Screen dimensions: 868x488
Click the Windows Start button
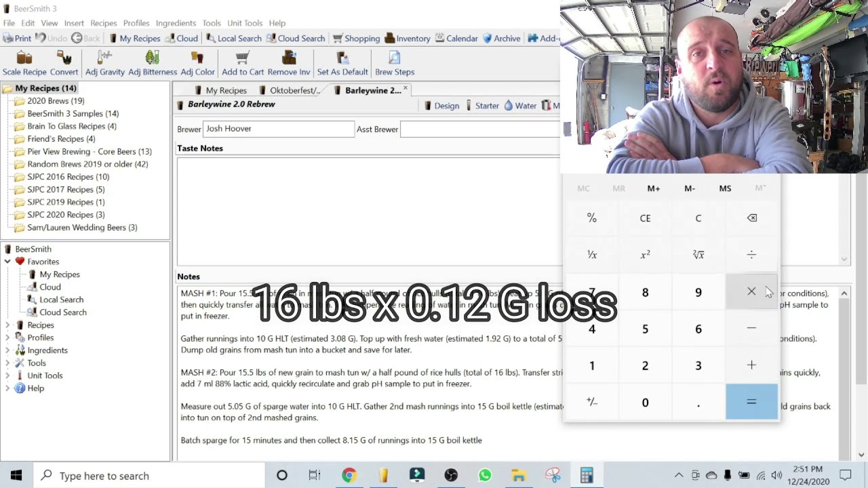(x=16, y=475)
